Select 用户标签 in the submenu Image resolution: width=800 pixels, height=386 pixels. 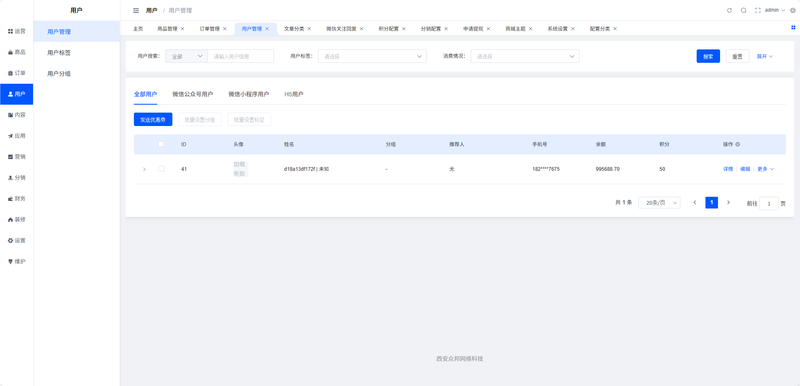point(77,53)
